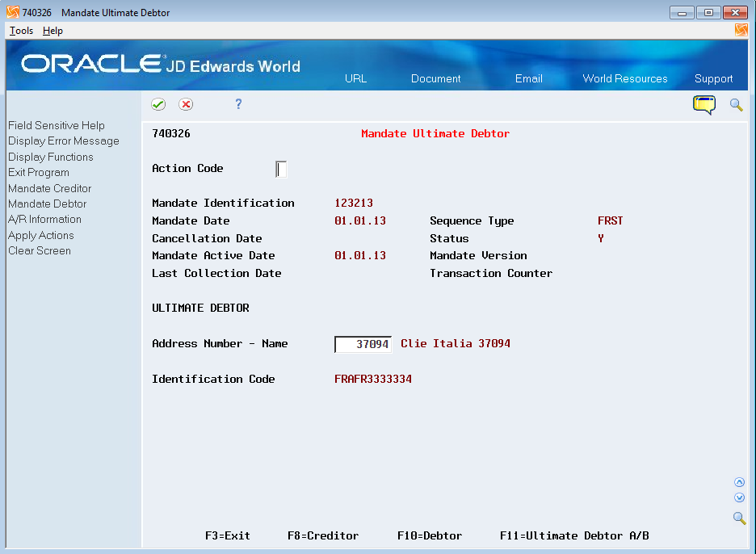This screenshot has height=554, width=756.
Task: Click the Mandate Identification value 123213
Action: (x=354, y=203)
